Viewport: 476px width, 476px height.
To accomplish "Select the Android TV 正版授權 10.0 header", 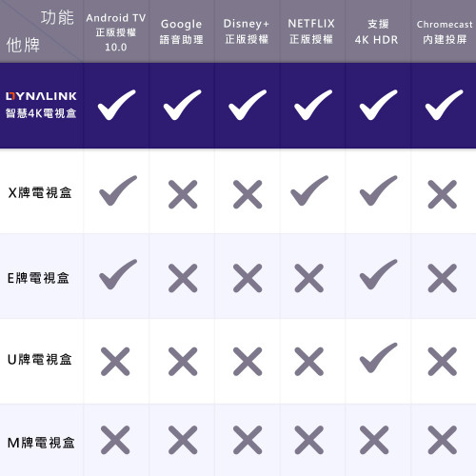I will (x=116, y=32).
